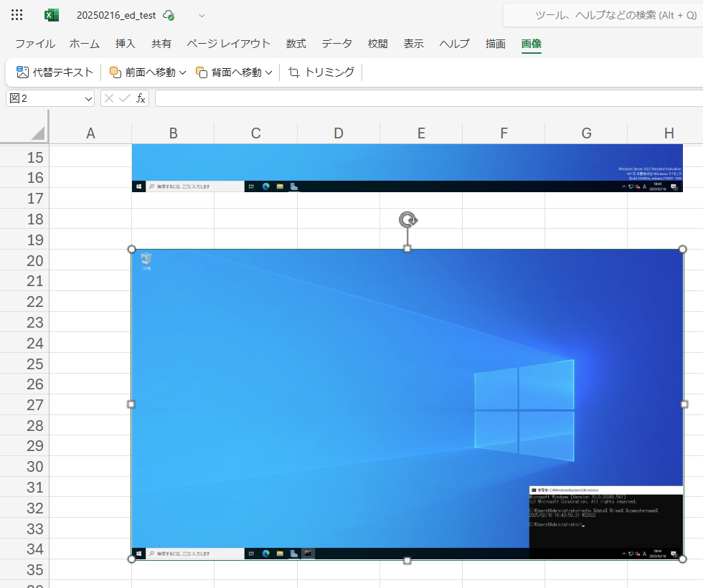Image resolution: width=703 pixels, height=588 pixels.
Task: Open the 前面へ移動 dropdown arrow
Action: tap(182, 72)
